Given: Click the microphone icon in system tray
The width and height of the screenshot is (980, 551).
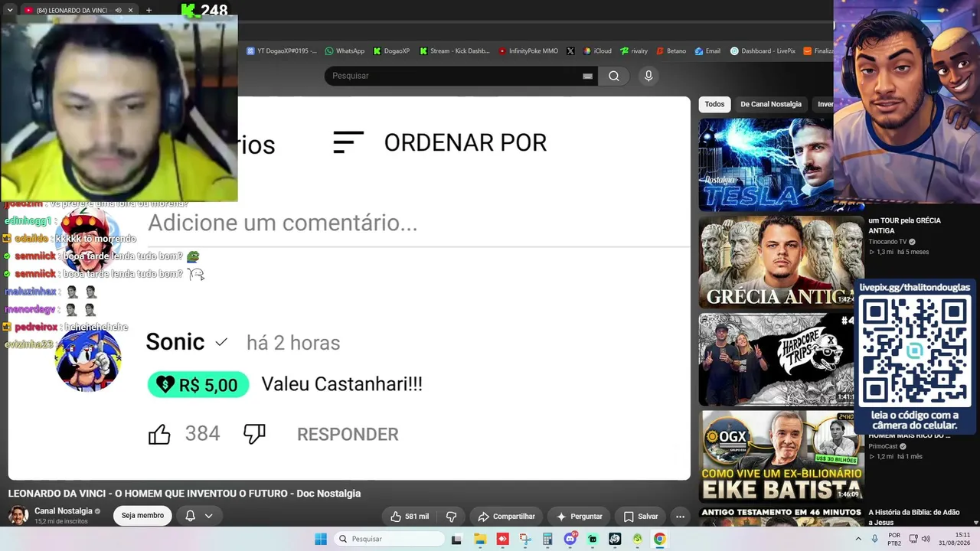Looking at the screenshot, I should pos(874,539).
